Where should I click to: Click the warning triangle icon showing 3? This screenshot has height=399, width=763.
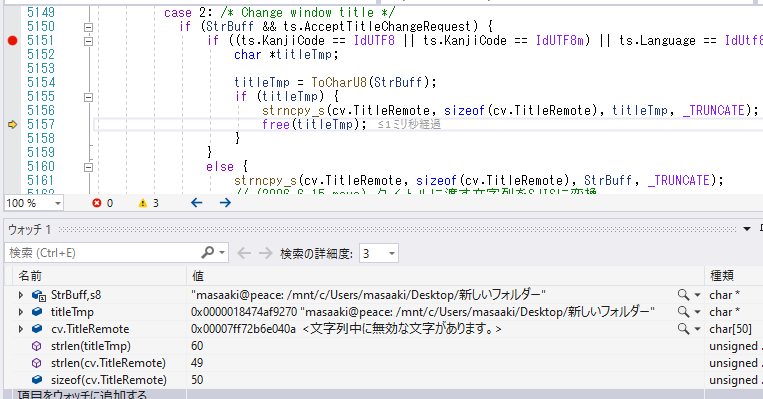click(143, 203)
